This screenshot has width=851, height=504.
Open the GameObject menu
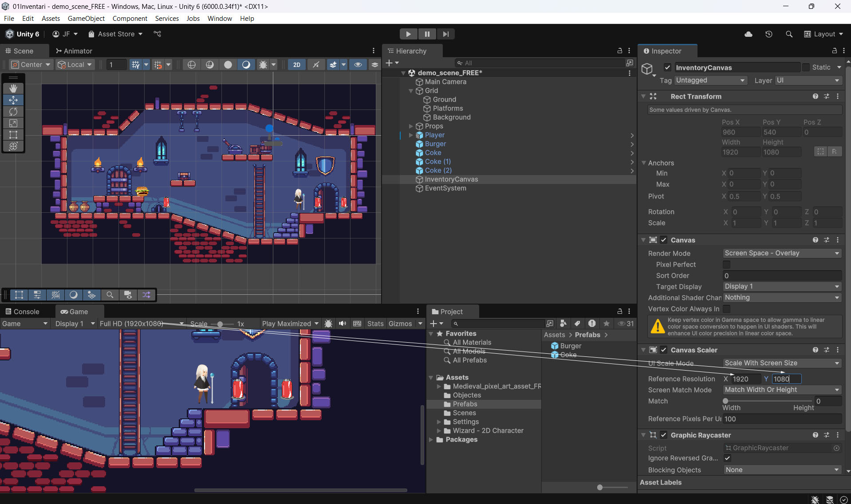click(x=86, y=19)
